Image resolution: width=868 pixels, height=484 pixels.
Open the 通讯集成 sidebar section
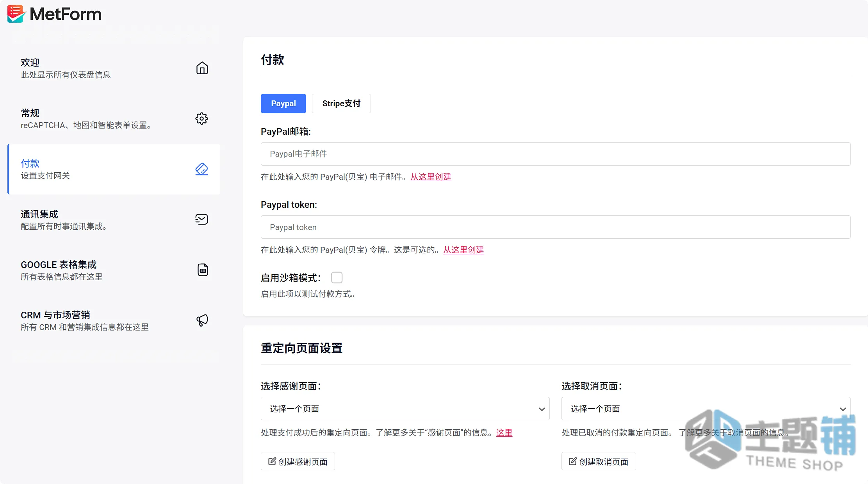tap(114, 219)
